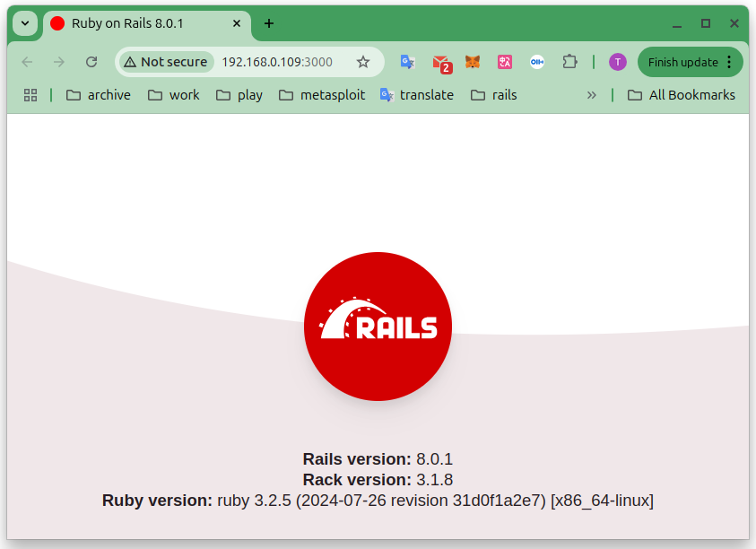
Task: Open the Google Translate extension icon
Action: tap(408, 62)
